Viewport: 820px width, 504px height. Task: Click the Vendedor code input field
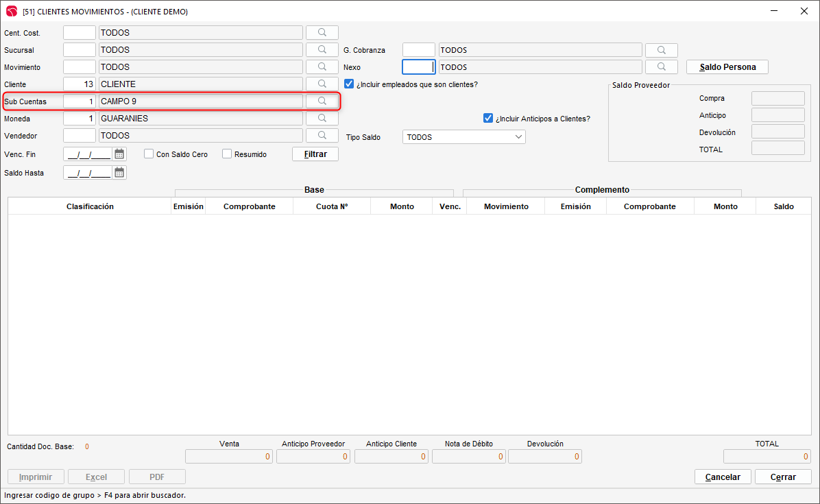pyautogui.click(x=80, y=136)
